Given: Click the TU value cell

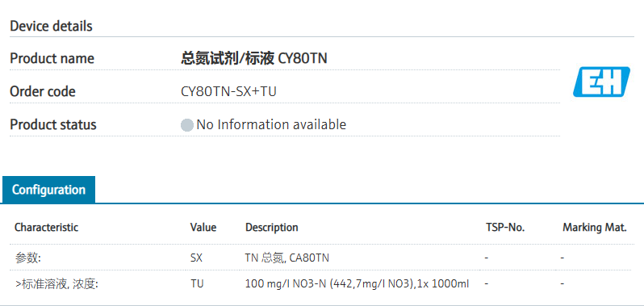Looking at the screenshot, I should tap(196, 284).
